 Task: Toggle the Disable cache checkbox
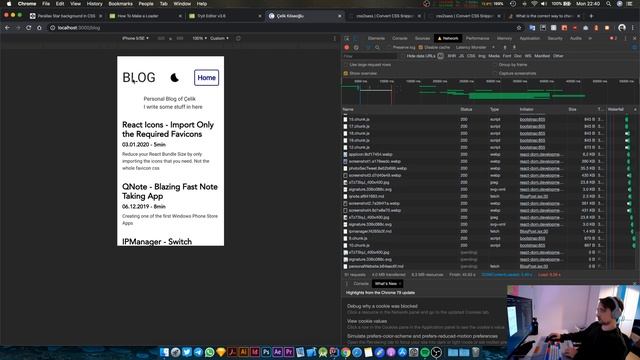click(x=420, y=47)
